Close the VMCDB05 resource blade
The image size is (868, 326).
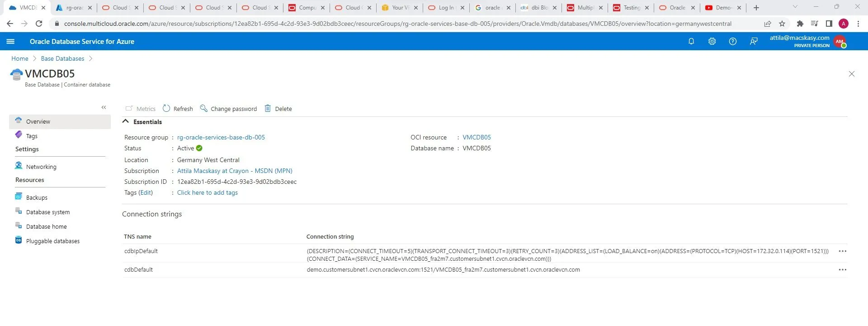[x=852, y=74]
